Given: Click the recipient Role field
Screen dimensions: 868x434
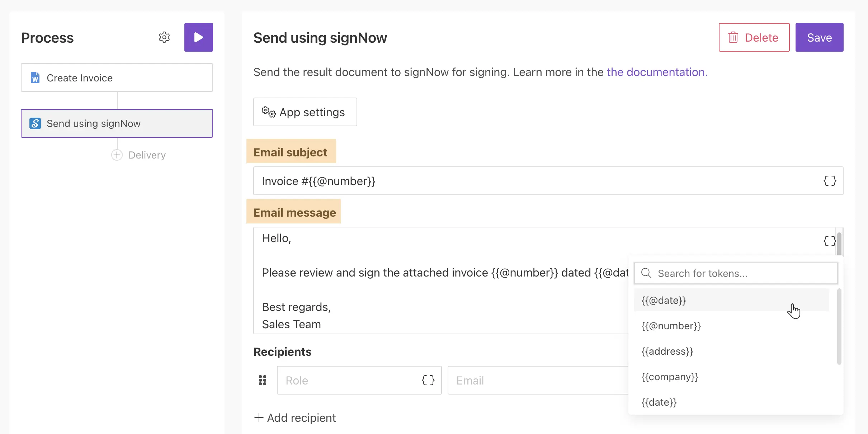Looking at the screenshot, I should pyautogui.click(x=359, y=380).
